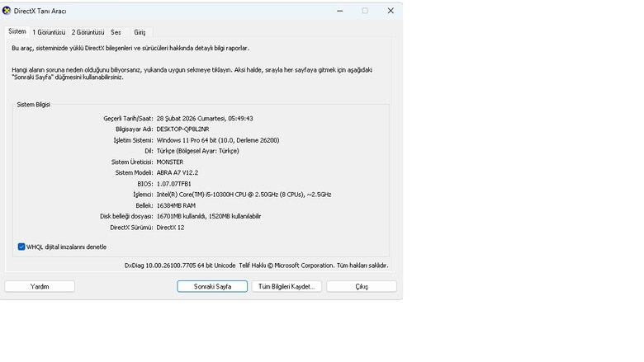Click the Sistem Modeli label
Screen dimensions: 644x362
click(134, 172)
